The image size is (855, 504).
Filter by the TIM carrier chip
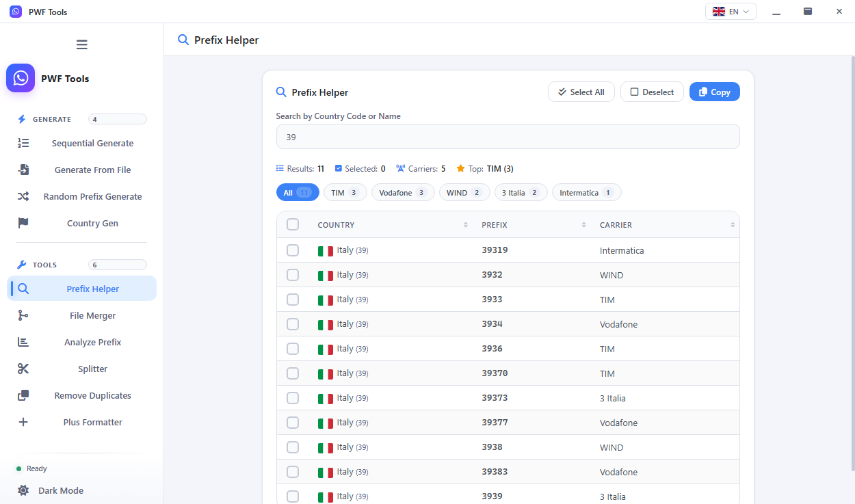pyautogui.click(x=345, y=193)
